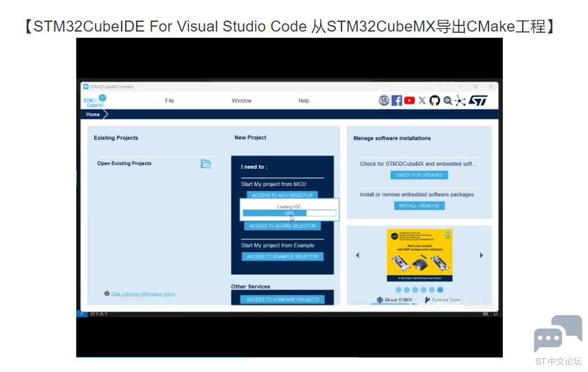
Task: Click the 'Existing Projects' heading
Action: [116, 138]
